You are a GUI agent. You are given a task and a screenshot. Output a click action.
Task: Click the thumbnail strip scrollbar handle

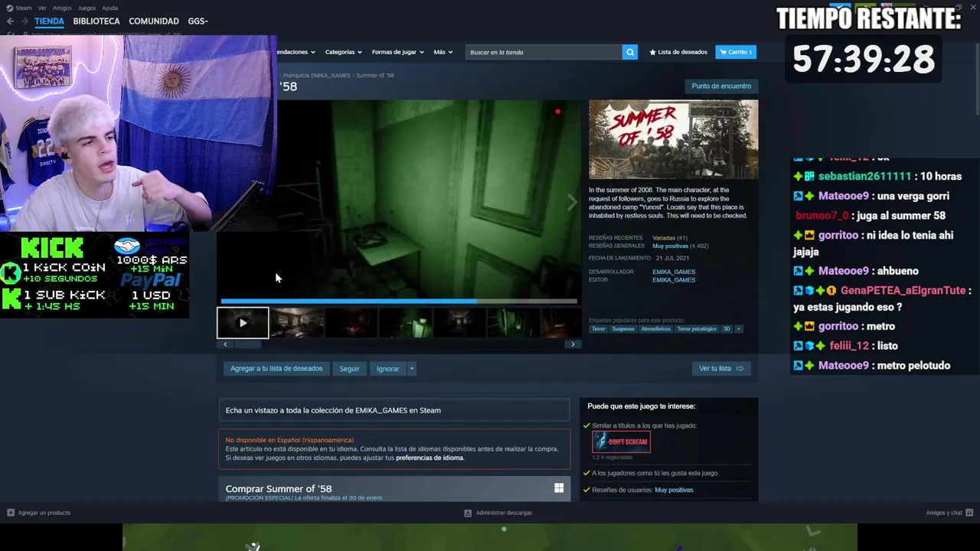tap(247, 344)
